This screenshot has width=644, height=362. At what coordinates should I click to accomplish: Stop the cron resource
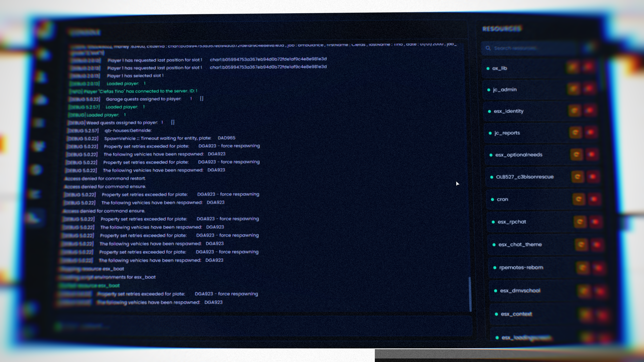click(594, 199)
